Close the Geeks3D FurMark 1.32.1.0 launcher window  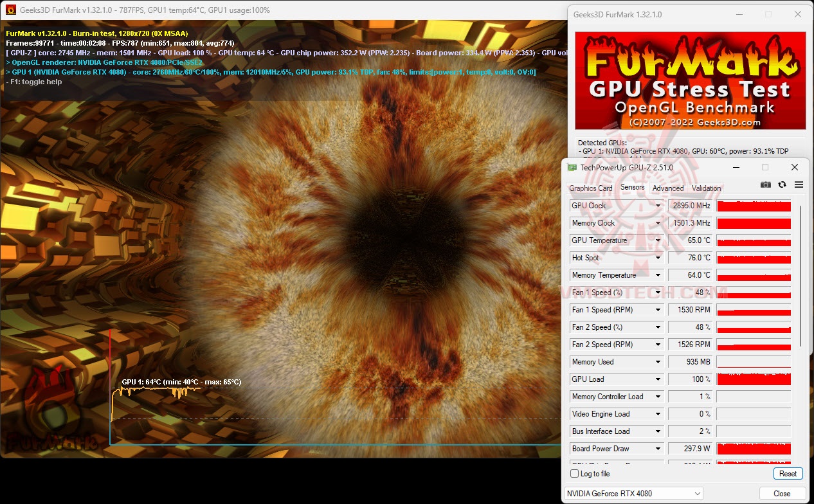(798, 14)
